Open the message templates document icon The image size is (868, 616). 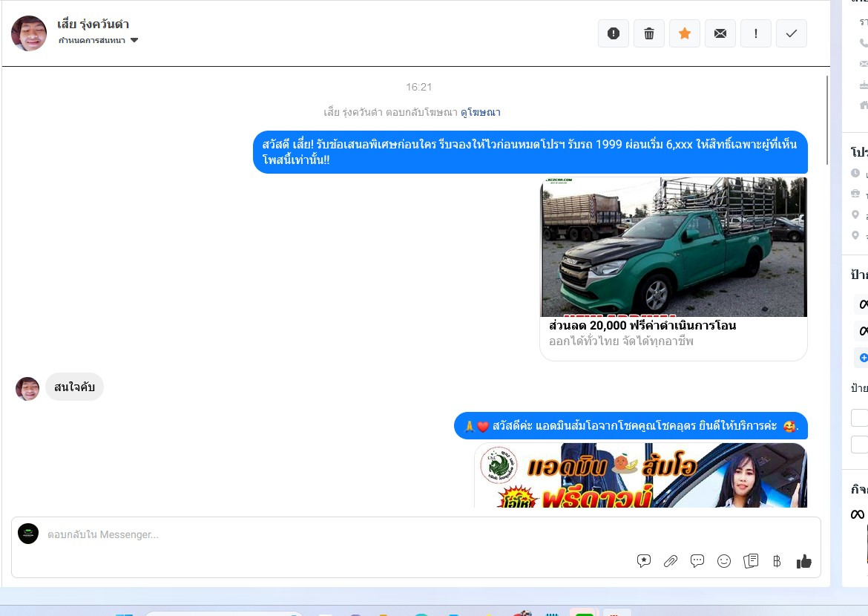click(751, 561)
